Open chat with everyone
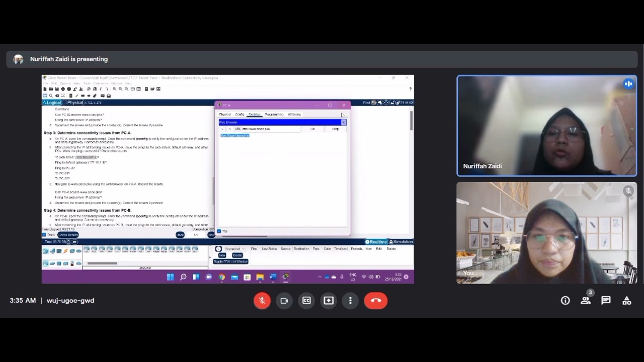This screenshot has height=362, width=644. [606, 301]
